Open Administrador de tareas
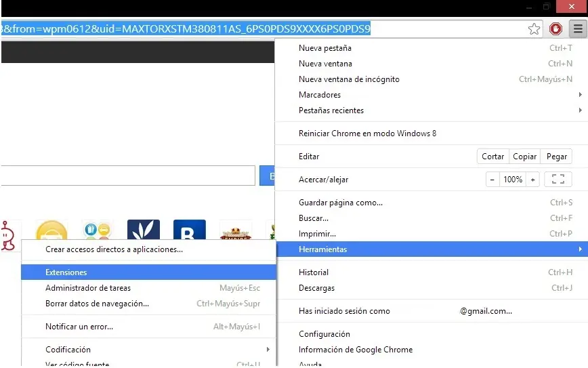The height and width of the screenshot is (368, 588). pyautogui.click(x=149, y=288)
